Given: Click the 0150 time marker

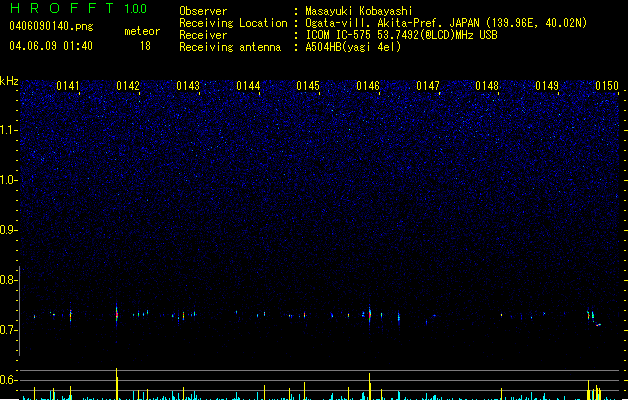Looking at the screenshot, I should (607, 86).
